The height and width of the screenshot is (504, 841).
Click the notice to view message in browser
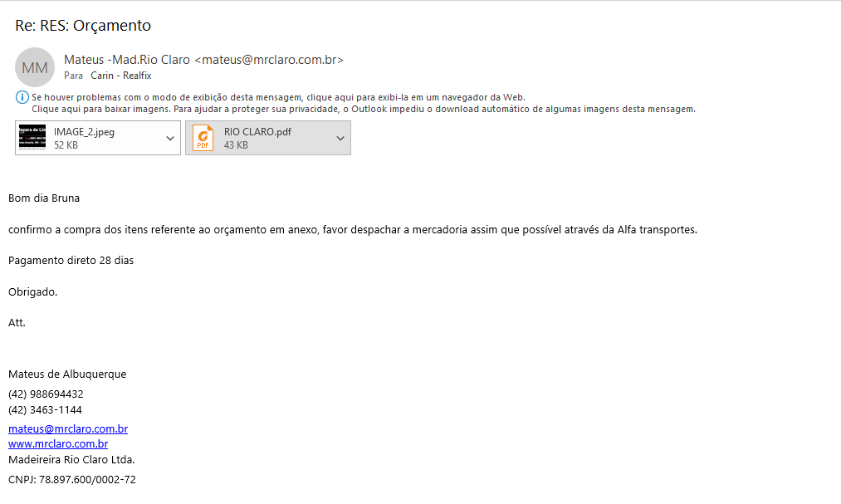pos(278,97)
